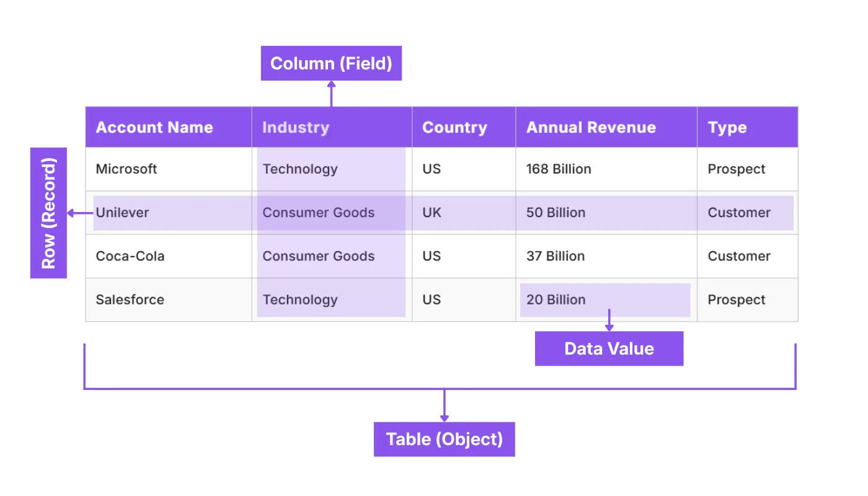
Task: Click the Data Value label
Action: [609, 348]
